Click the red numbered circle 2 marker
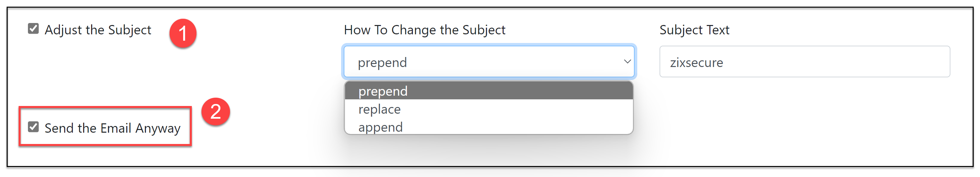Viewport: 980px width, 177px height. [x=216, y=112]
